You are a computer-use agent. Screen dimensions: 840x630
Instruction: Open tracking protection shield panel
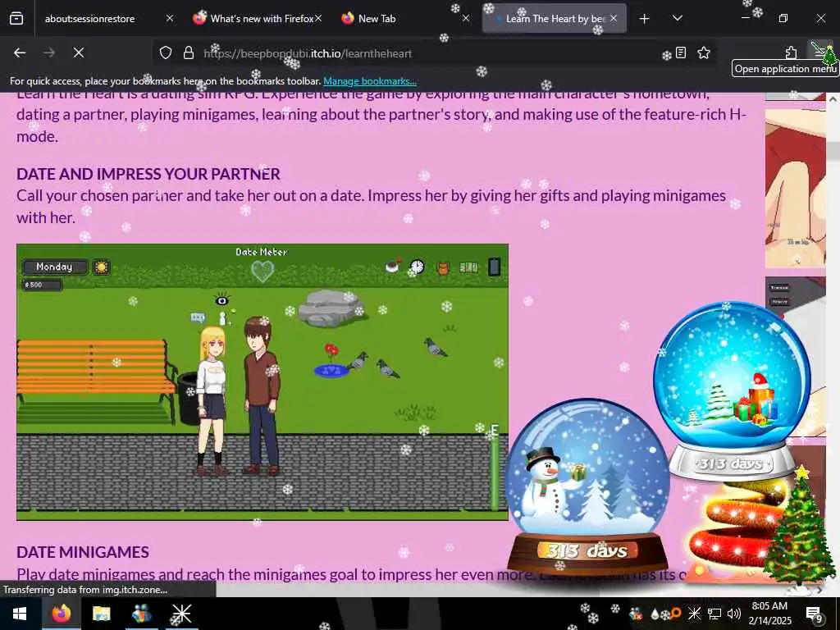click(x=166, y=53)
